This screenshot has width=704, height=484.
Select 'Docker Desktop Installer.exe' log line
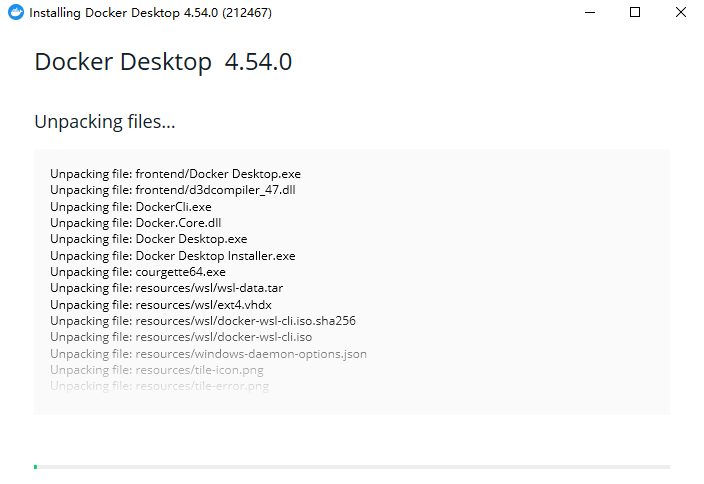coord(173,256)
